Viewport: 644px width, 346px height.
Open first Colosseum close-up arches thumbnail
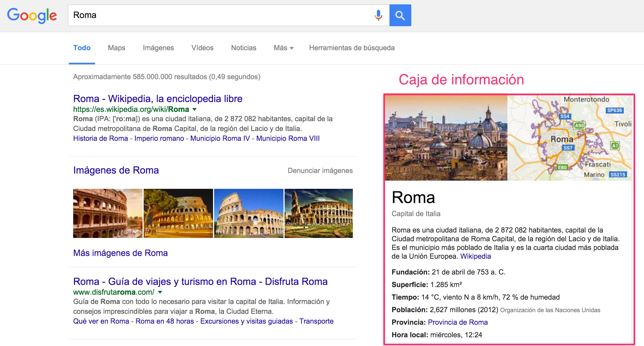(x=108, y=213)
